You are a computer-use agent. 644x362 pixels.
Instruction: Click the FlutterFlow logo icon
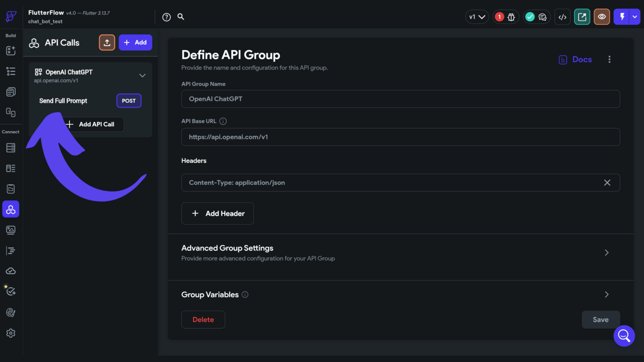pos(11,16)
